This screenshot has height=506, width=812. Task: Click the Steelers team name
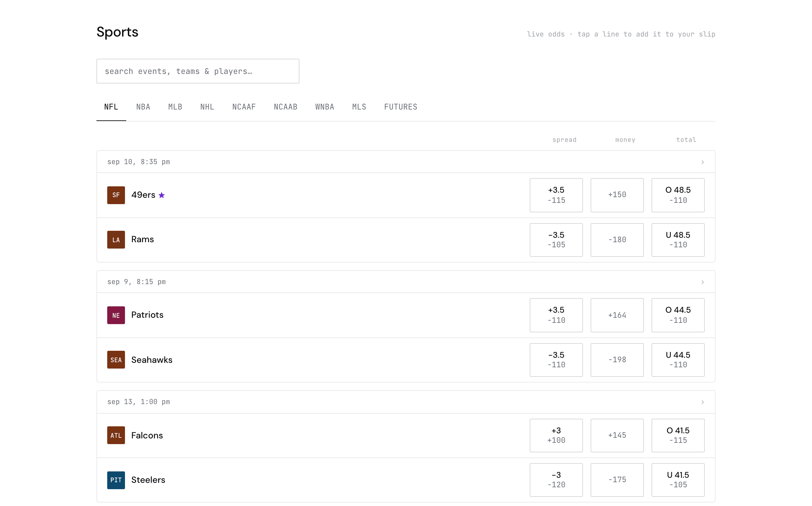click(x=148, y=480)
